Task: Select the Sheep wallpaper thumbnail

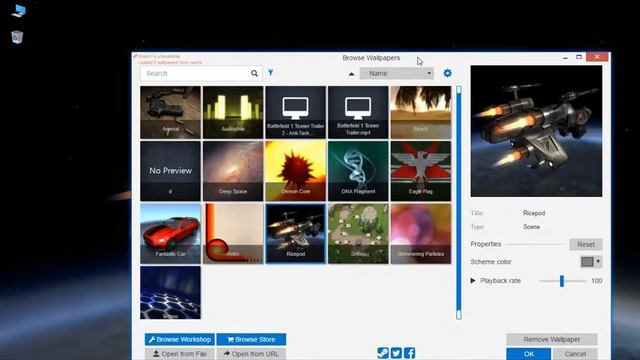Action: (358, 234)
